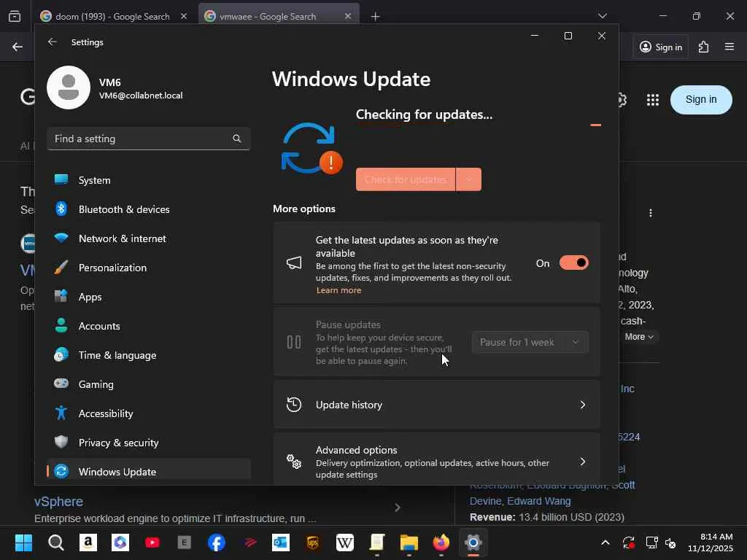Open File Explorer from taskbar
Screen dimensions: 747x560
[x=409, y=542]
